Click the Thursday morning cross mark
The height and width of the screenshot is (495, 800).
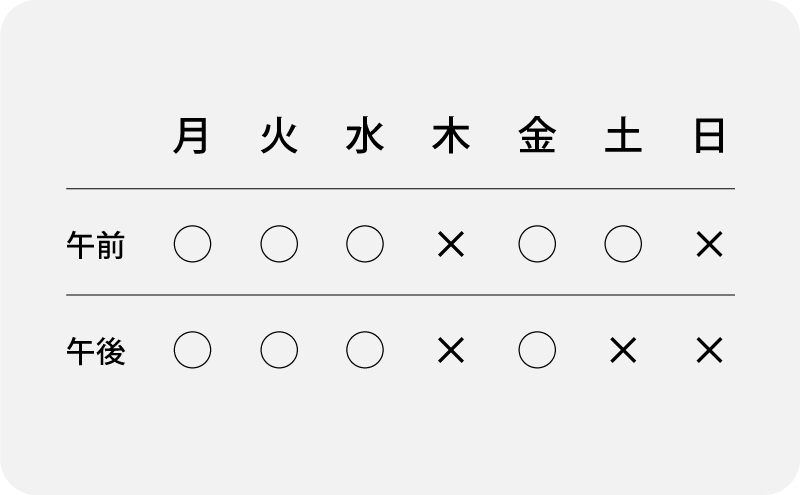pyautogui.click(x=451, y=244)
